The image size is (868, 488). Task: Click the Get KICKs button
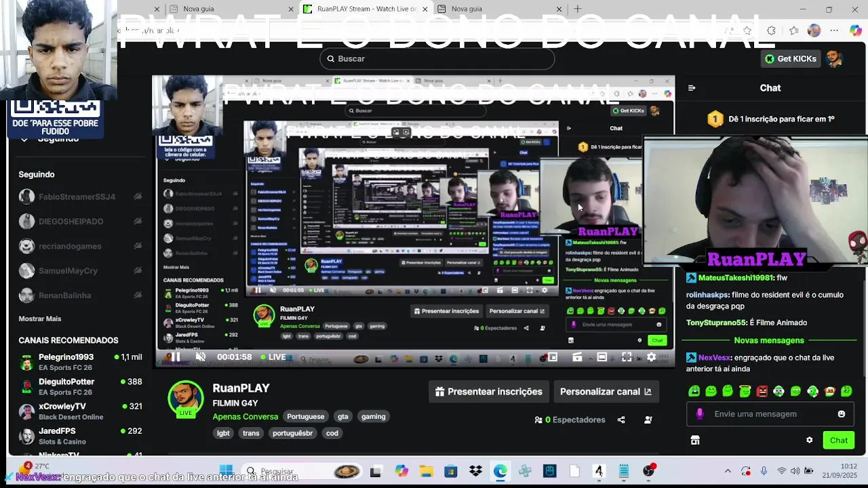[791, 59]
